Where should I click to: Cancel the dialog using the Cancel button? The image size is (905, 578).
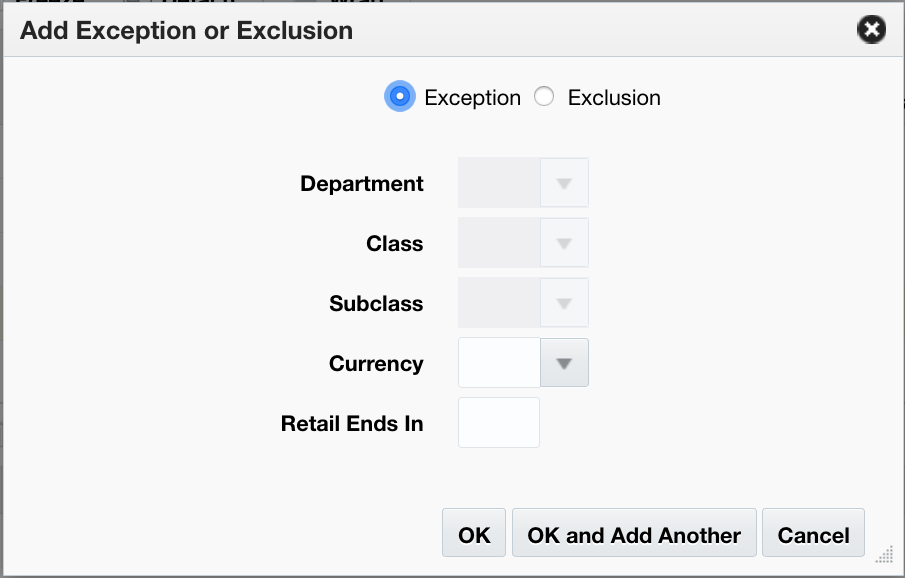813,532
